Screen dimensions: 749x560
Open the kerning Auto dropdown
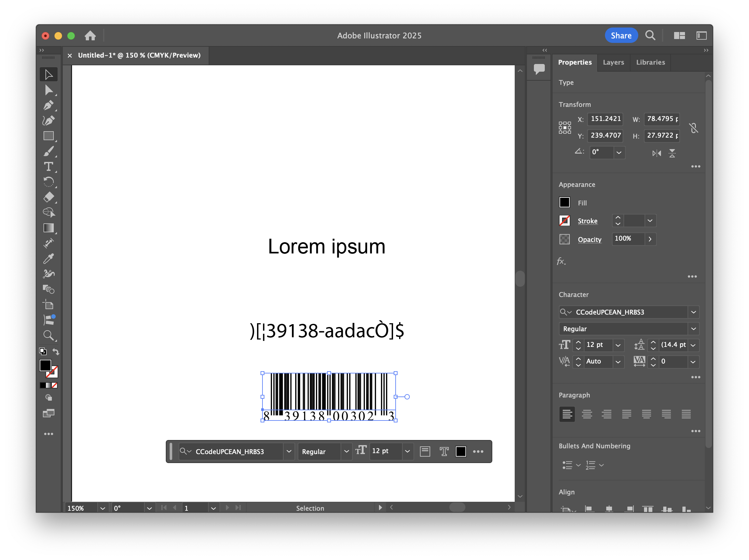(x=618, y=362)
